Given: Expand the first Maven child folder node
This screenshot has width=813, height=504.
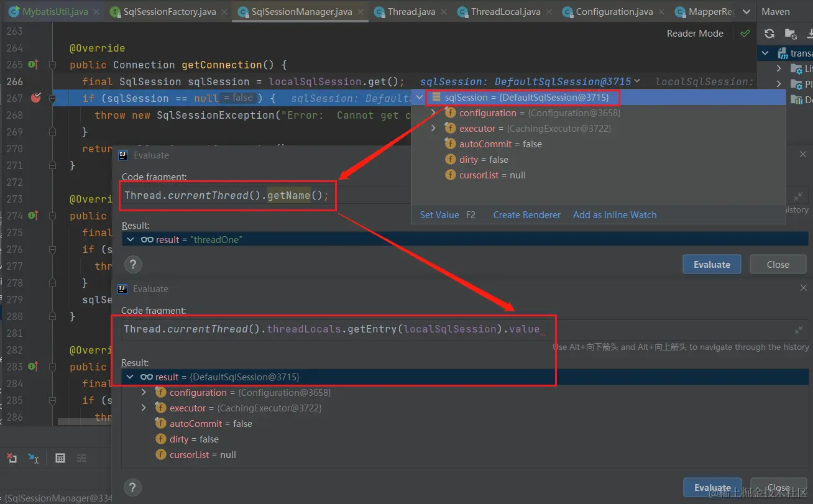Looking at the screenshot, I should (779, 68).
